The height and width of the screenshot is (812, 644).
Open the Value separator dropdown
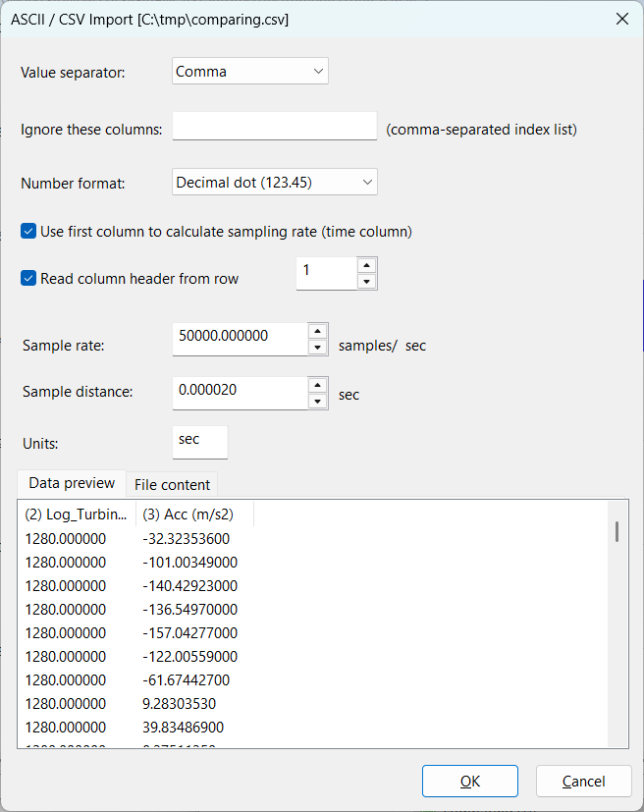(x=249, y=72)
